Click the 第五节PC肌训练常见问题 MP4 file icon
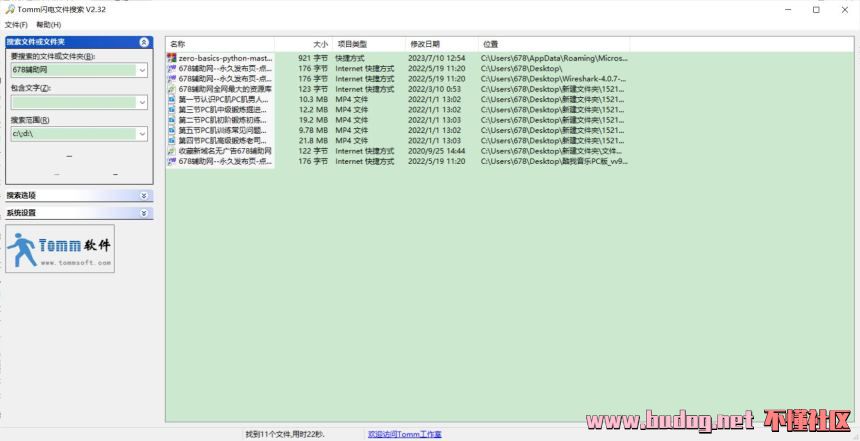 172,130
